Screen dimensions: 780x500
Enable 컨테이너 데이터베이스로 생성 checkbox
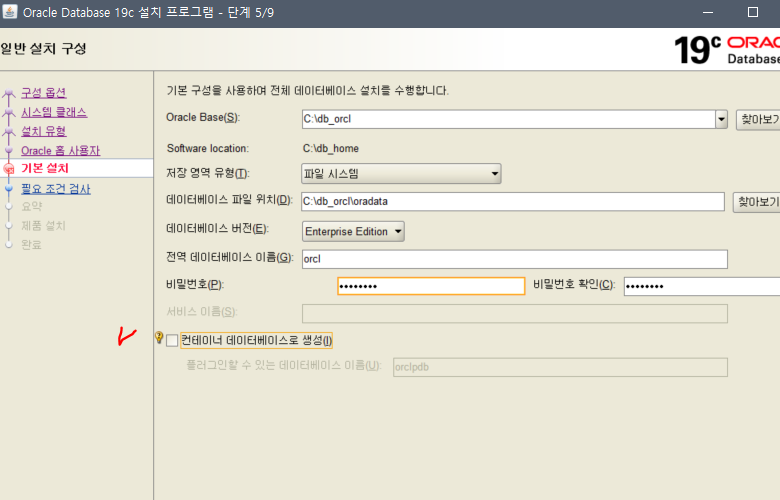[x=172, y=340]
